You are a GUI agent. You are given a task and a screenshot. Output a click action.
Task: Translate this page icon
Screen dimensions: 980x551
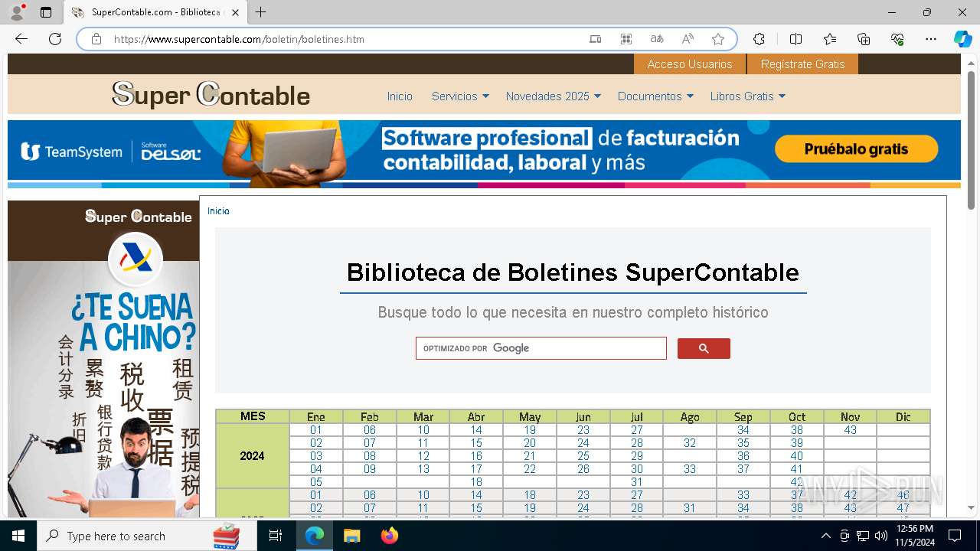click(657, 39)
